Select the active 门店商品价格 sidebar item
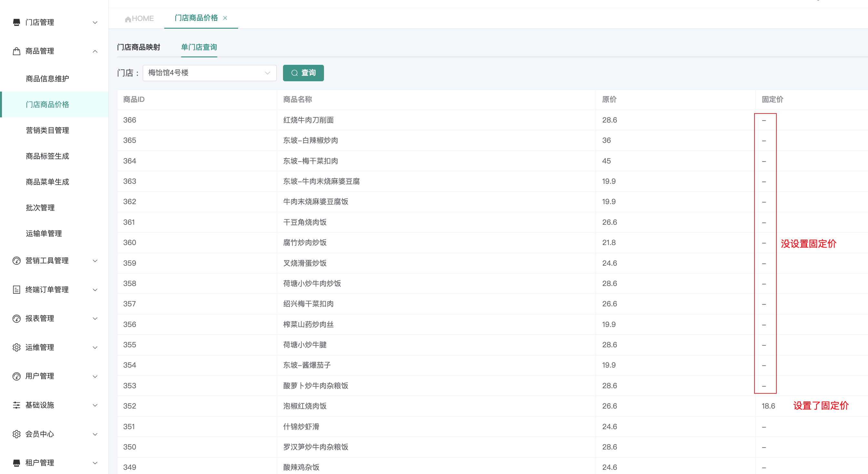 (x=54, y=104)
